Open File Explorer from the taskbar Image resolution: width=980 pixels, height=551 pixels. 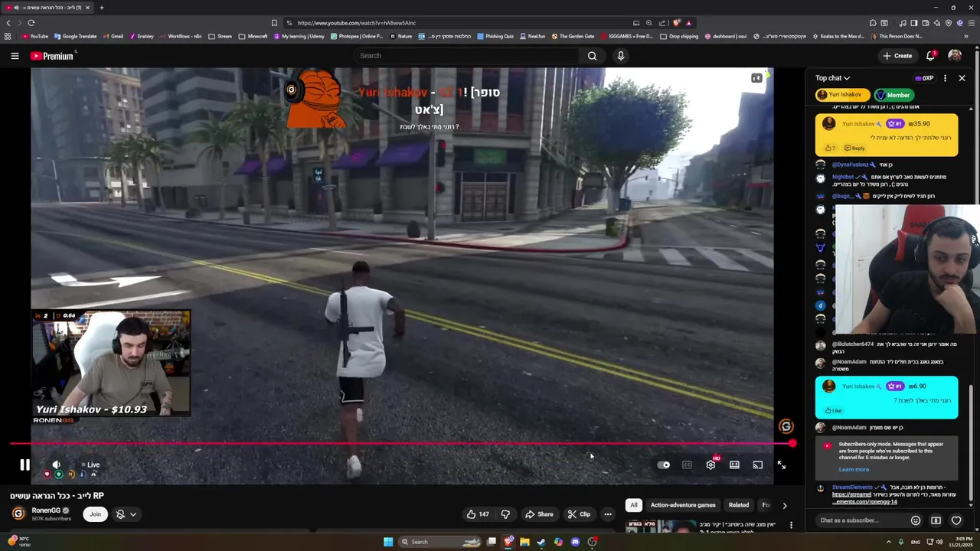pos(524,542)
